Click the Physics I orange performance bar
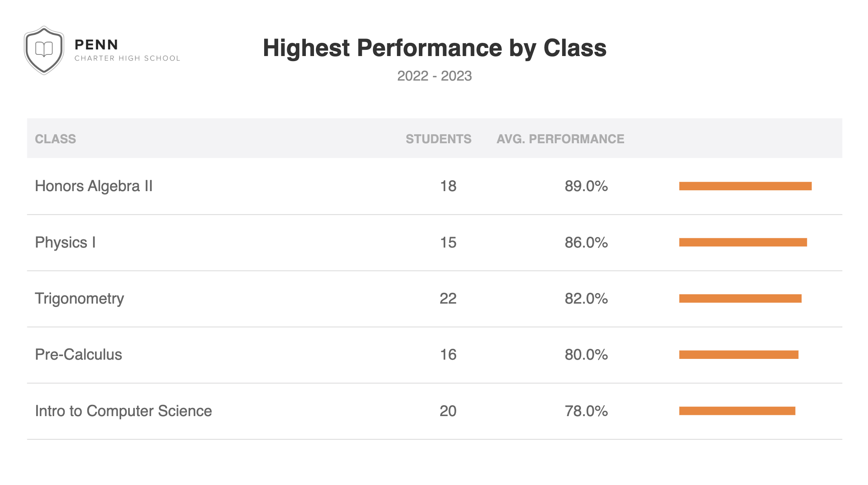 coord(743,242)
